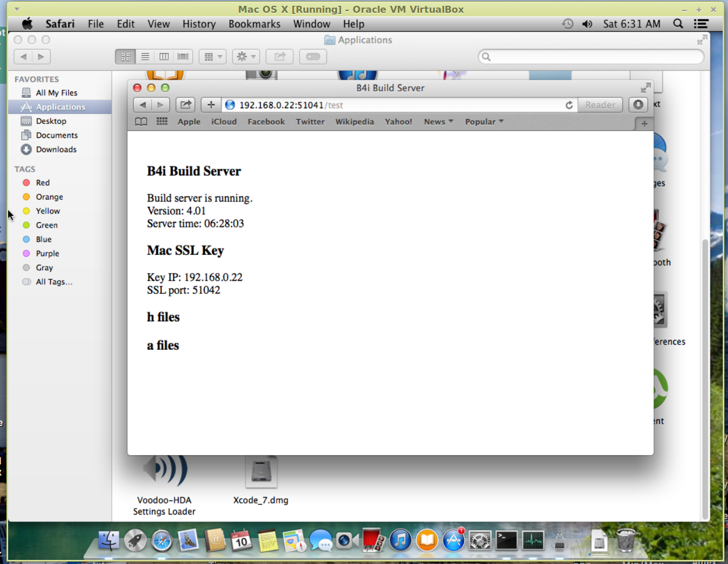The width and height of the screenshot is (728, 564).
Task: Open the History menu
Action: (199, 24)
